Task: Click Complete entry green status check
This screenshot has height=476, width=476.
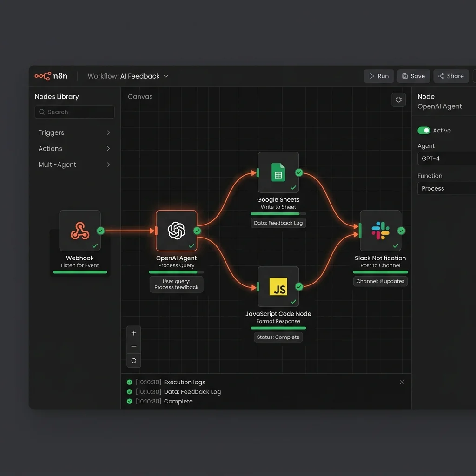Action: coord(129,401)
